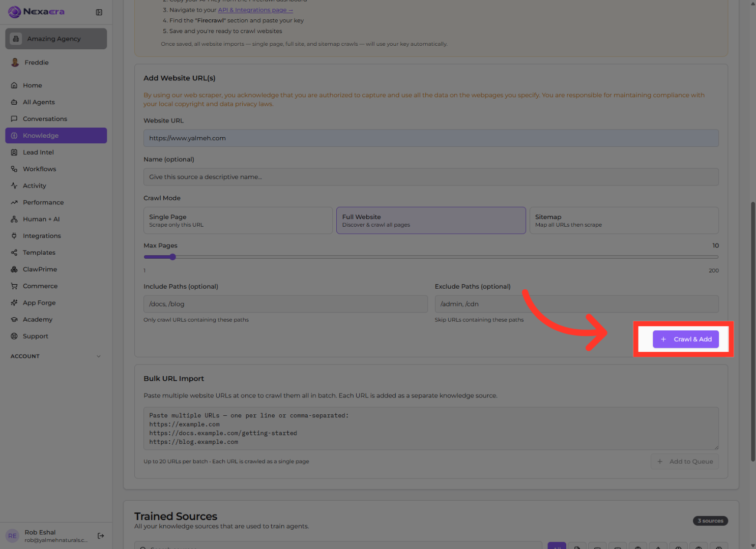Open the Amazing Agency workspace switcher
756x549 pixels.
56,39
